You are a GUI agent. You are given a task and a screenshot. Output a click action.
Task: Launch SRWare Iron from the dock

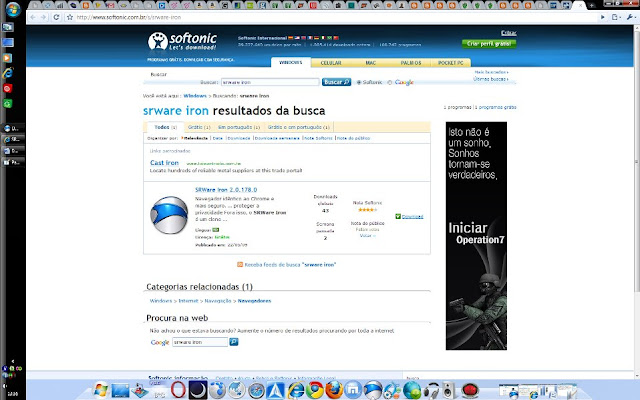373,390
